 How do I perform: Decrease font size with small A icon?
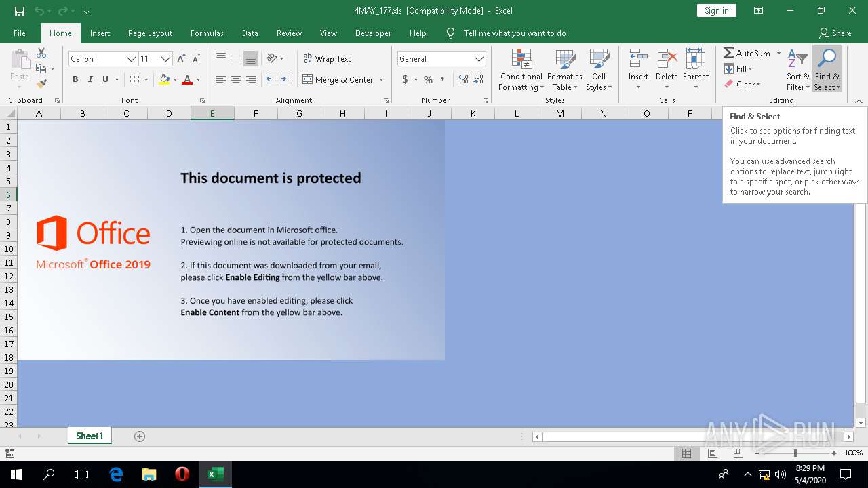tap(196, 59)
